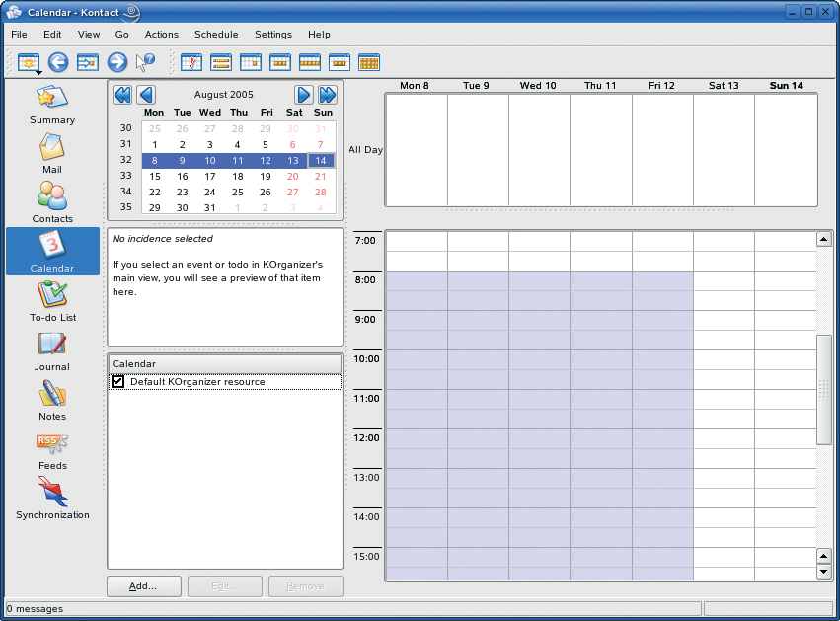Click the New Event toolbar icon
Screen dimensions: 840x621
[x=28, y=62]
